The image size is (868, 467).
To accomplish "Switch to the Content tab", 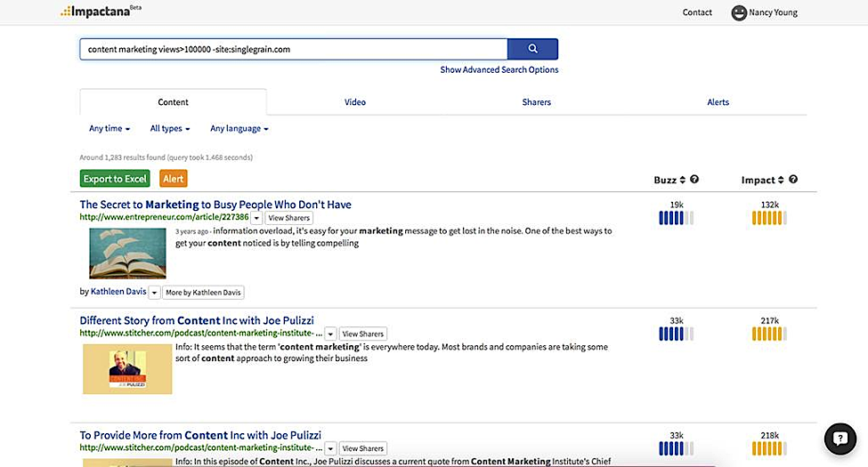I will coord(174,101).
